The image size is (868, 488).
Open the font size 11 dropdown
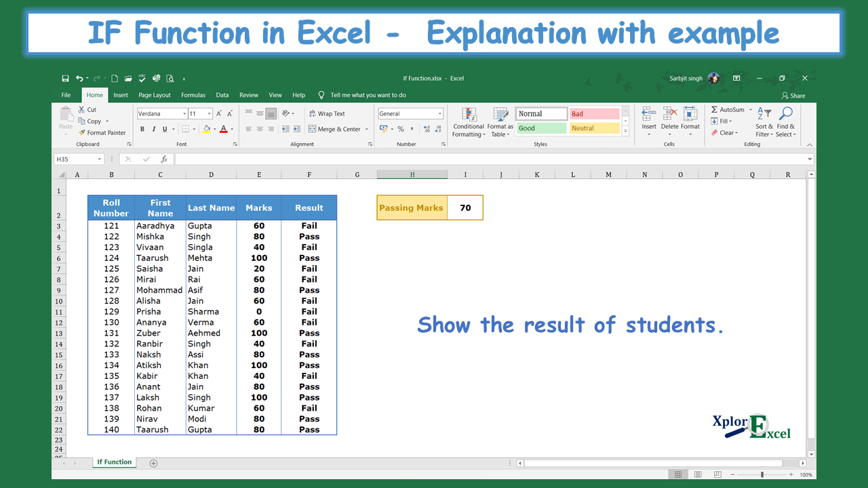210,114
